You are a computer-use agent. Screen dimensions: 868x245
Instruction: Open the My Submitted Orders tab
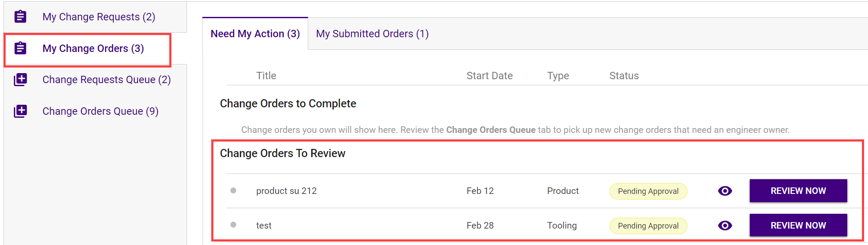(372, 34)
